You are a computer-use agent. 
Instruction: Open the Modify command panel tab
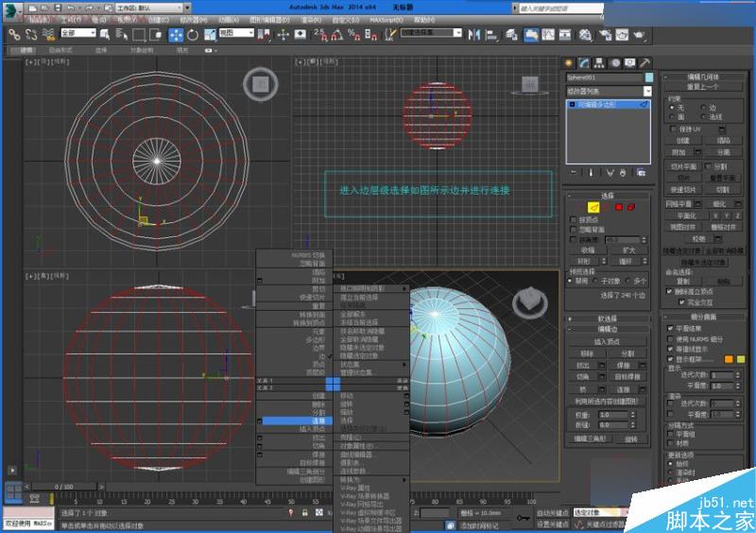(x=584, y=62)
